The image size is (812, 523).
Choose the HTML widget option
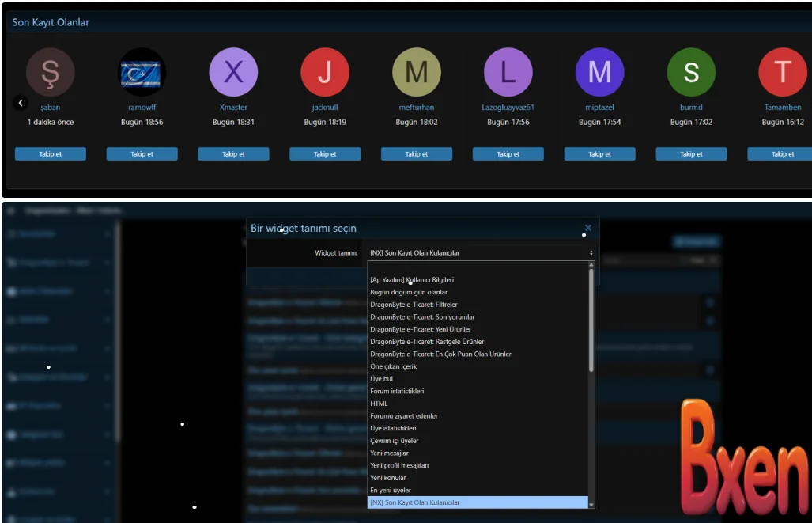click(379, 404)
